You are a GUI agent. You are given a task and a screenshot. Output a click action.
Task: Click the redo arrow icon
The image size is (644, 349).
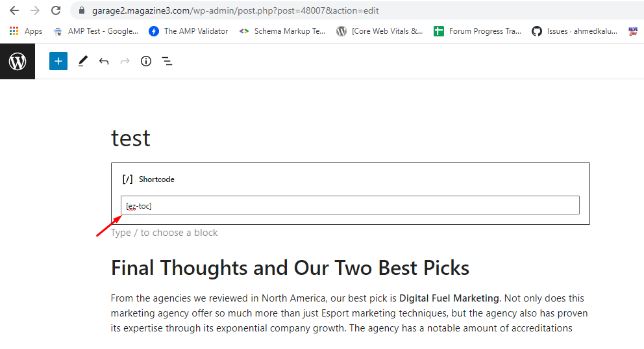[x=125, y=61]
